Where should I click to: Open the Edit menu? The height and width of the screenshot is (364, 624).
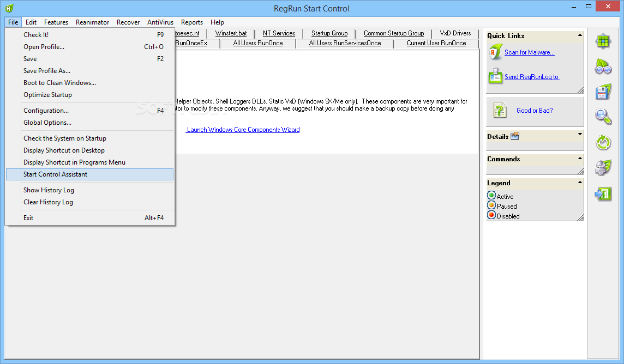31,22
